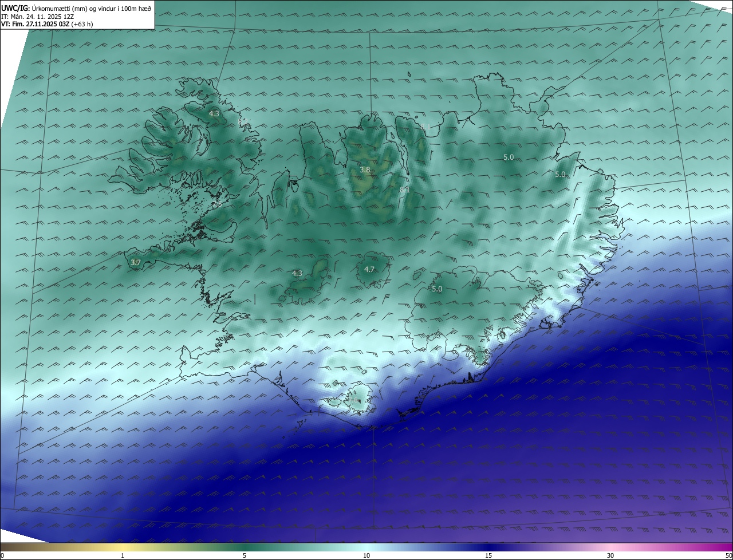Click the colour scale tick labelled 0

point(2,555)
